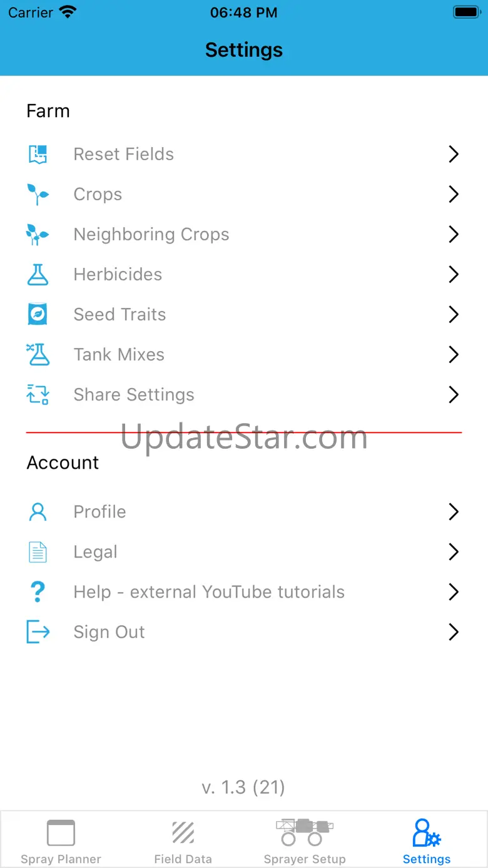Select the Tank Mixes flask icon
The width and height of the screenshot is (488, 868).
(38, 354)
